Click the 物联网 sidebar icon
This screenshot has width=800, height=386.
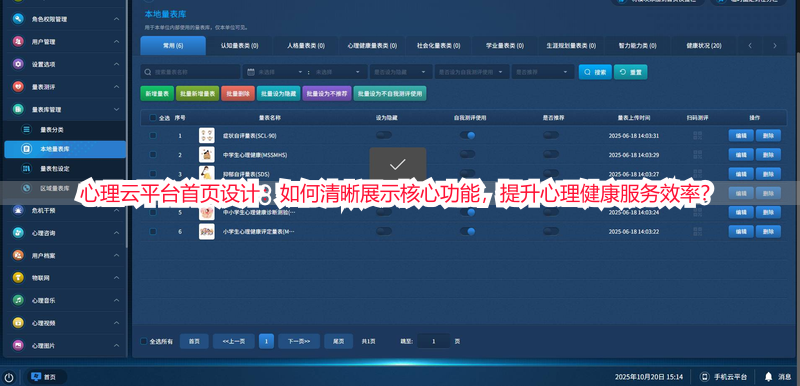coord(18,277)
